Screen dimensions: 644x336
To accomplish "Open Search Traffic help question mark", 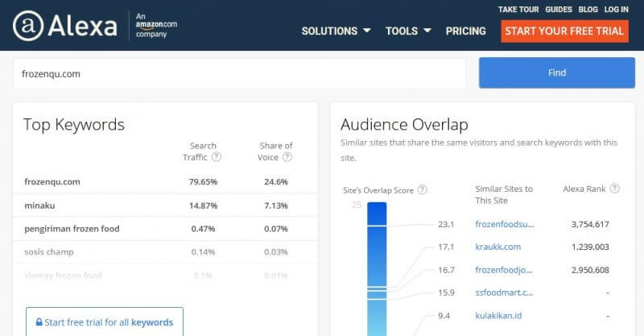I will point(217,156).
